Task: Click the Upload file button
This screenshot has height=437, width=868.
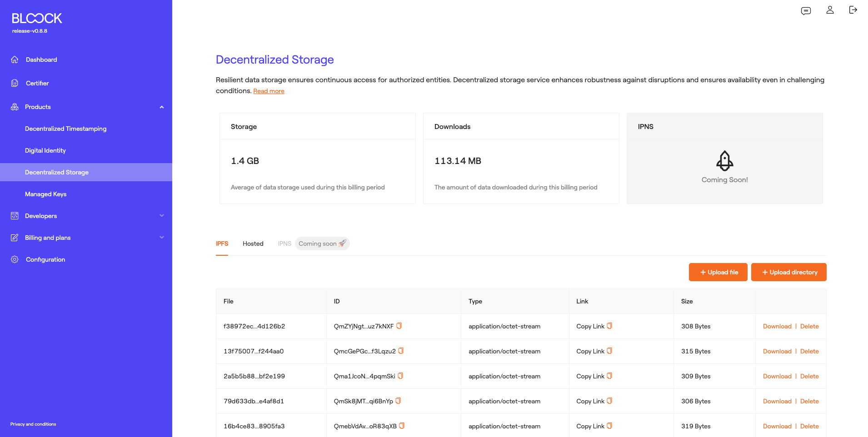Action: click(x=718, y=272)
